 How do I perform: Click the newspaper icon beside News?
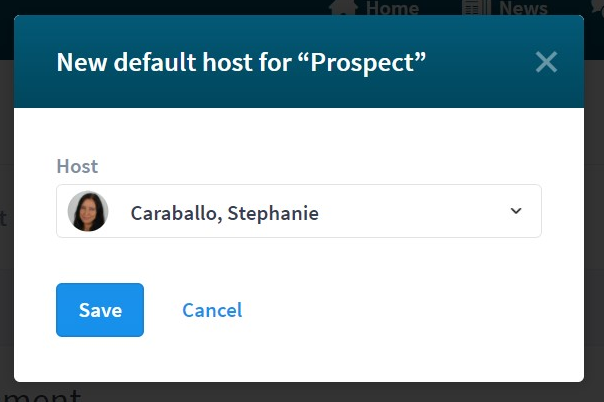477,7
